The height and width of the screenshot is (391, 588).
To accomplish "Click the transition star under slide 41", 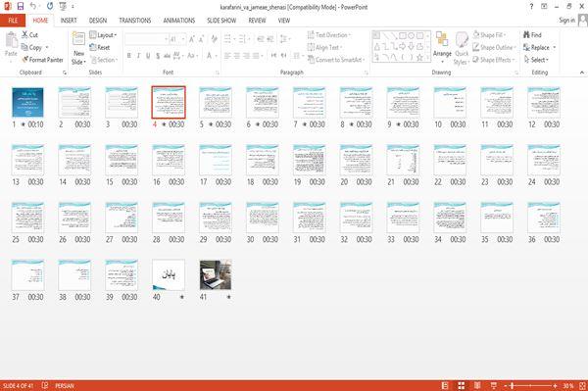I will [228, 297].
